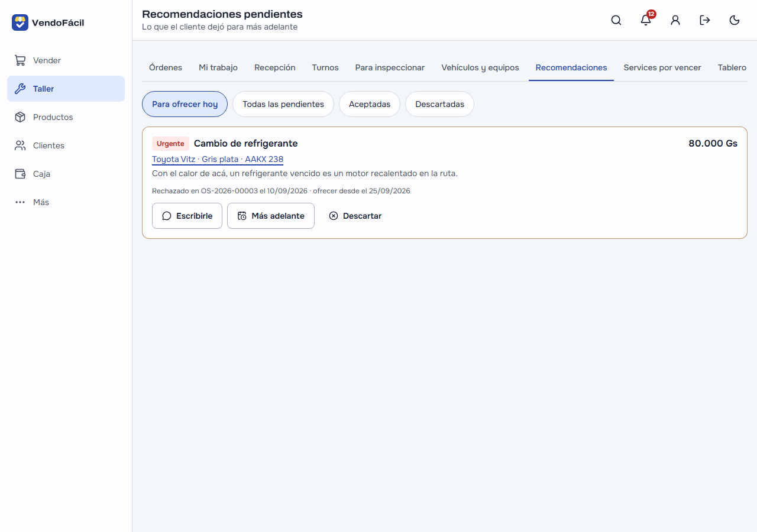Screen dimensions: 757x532
Task: Select Todas las pendientes filter
Action: [283, 104]
